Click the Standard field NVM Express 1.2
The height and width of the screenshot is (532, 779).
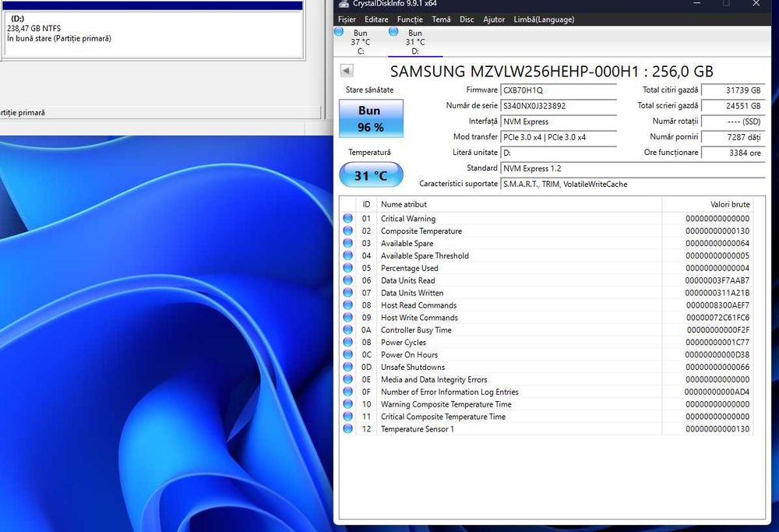[x=633, y=168]
